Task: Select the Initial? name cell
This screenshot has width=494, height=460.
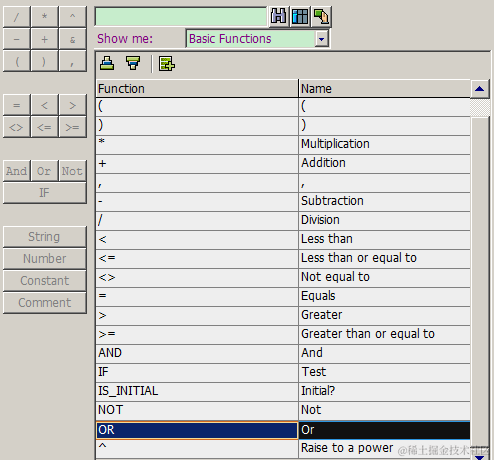Action: pyautogui.click(x=384, y=391)
